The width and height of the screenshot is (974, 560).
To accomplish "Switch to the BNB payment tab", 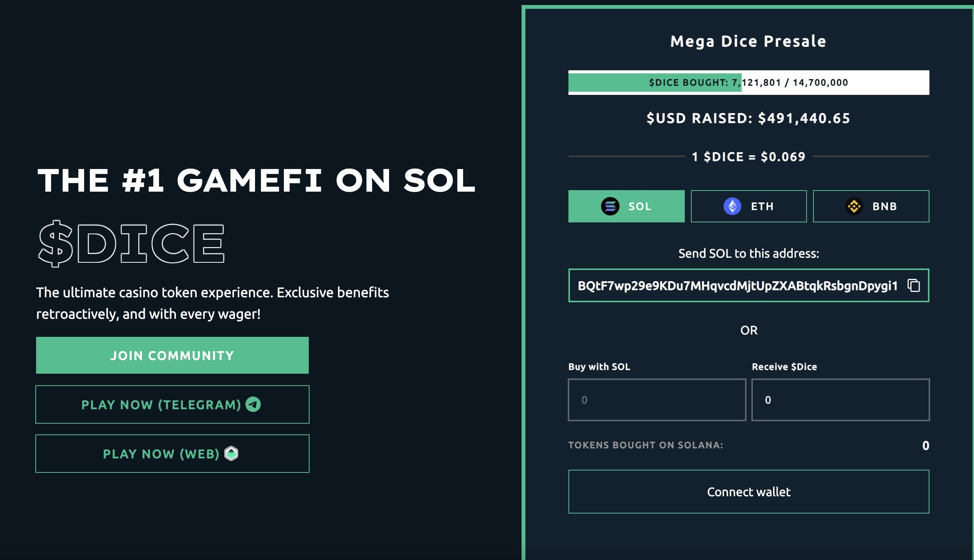I will (871, 206).
